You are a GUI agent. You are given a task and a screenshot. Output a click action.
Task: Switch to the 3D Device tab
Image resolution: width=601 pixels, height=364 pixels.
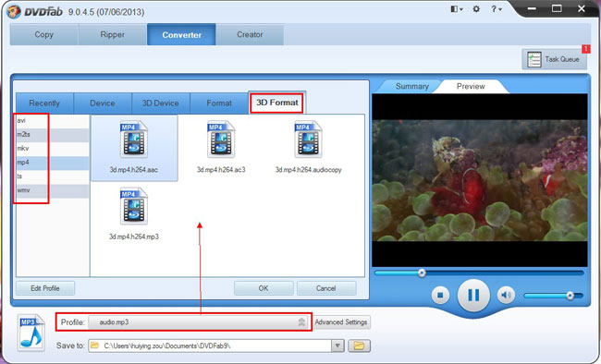(161, 103)
